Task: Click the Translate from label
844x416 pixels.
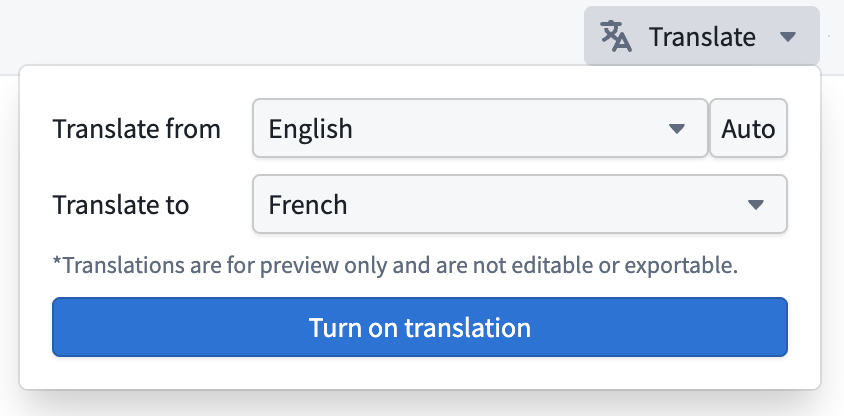Action: (x=136, y=129)
